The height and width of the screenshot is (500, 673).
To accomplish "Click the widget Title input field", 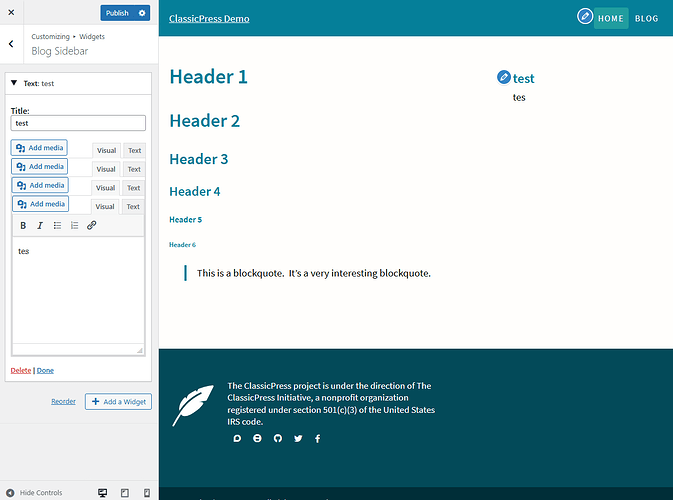I will [78, 123].
